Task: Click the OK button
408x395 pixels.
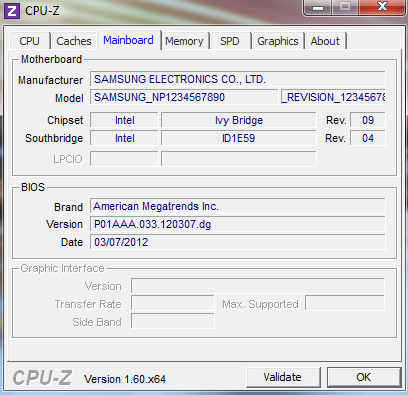Action: click(364, 377)
